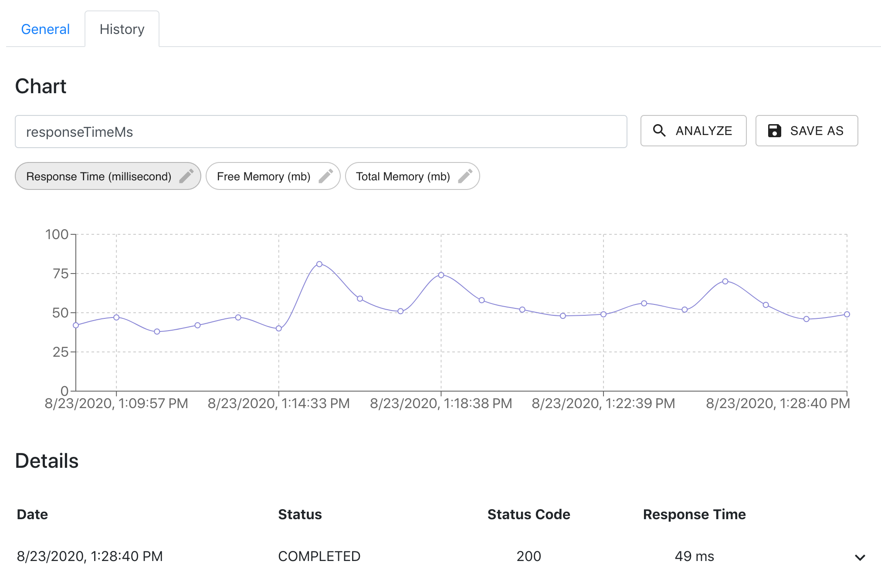The image size is (881, 588).
Task: Click the date cell 8/23/2020, 1:28:40 PM
Action: (x=90, y=556)
